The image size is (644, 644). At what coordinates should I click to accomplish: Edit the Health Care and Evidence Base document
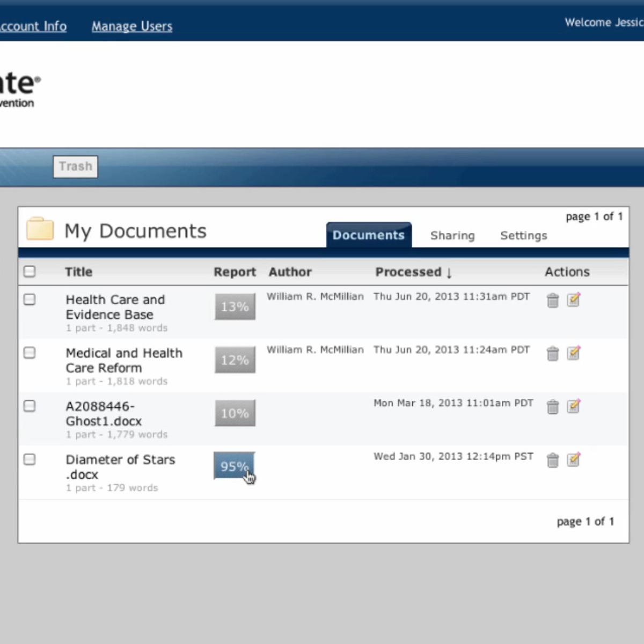573,299
